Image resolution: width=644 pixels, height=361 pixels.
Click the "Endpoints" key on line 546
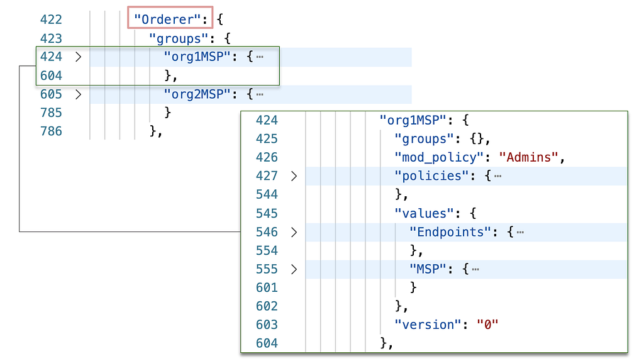click(450, 233)
